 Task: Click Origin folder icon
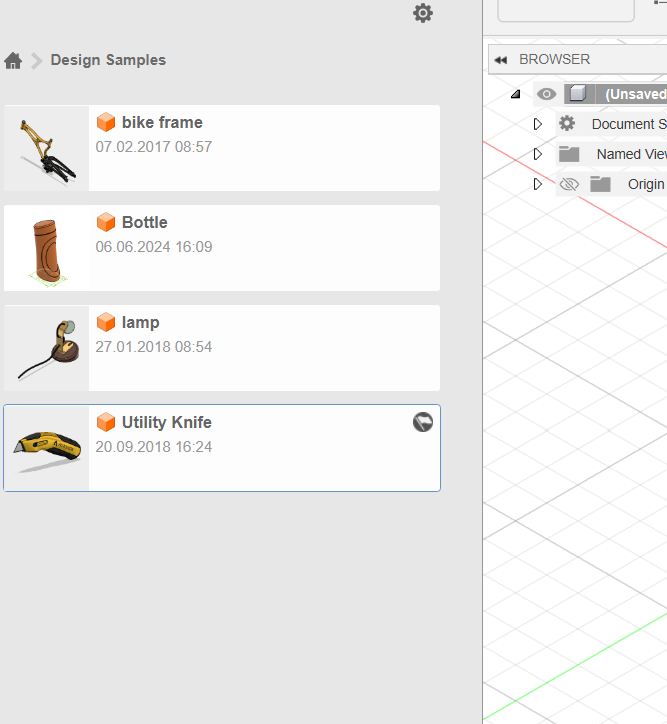pyautogui.click(x=600, y=184)
